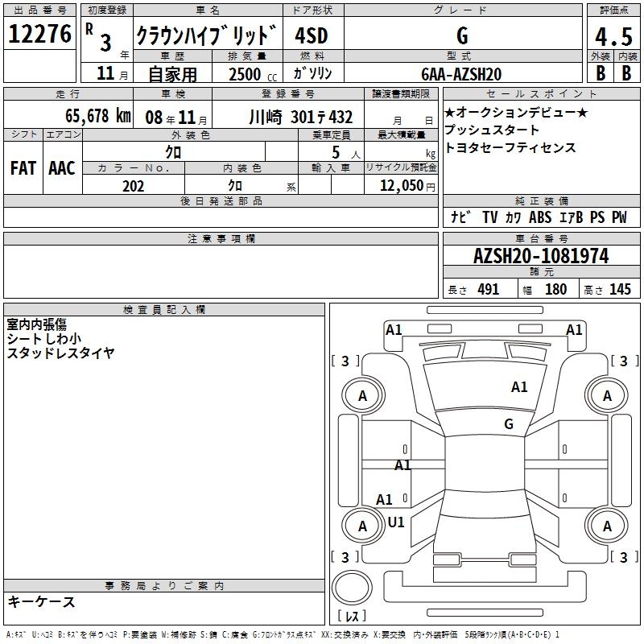Screen dimensions: 644x644
Task: Select the fuel type ガソリン
Action: tap(312, 73)
